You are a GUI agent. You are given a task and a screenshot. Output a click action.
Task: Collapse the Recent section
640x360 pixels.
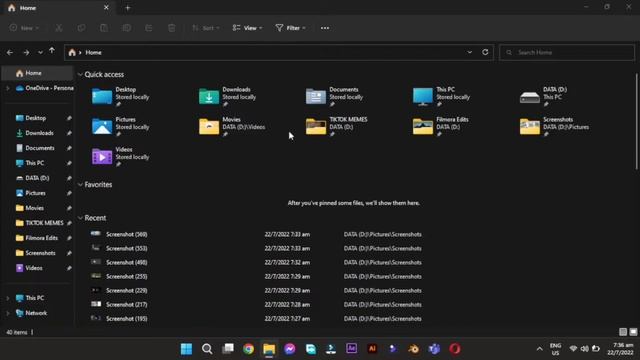click(80, 218)
